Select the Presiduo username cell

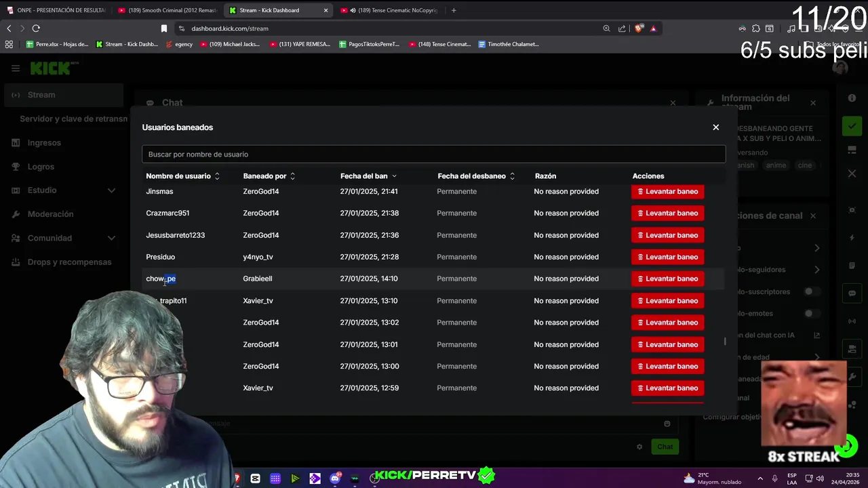coord(160,257)
